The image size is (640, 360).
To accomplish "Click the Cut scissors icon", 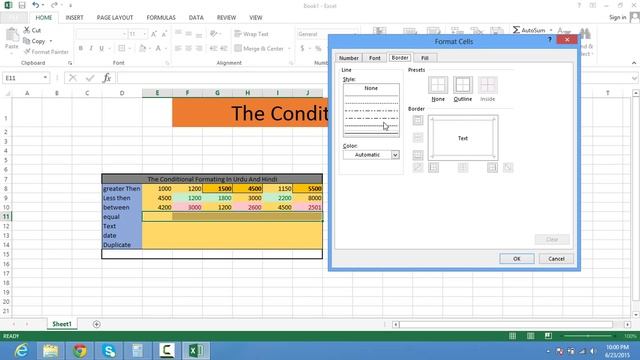I will coord(27,30).
